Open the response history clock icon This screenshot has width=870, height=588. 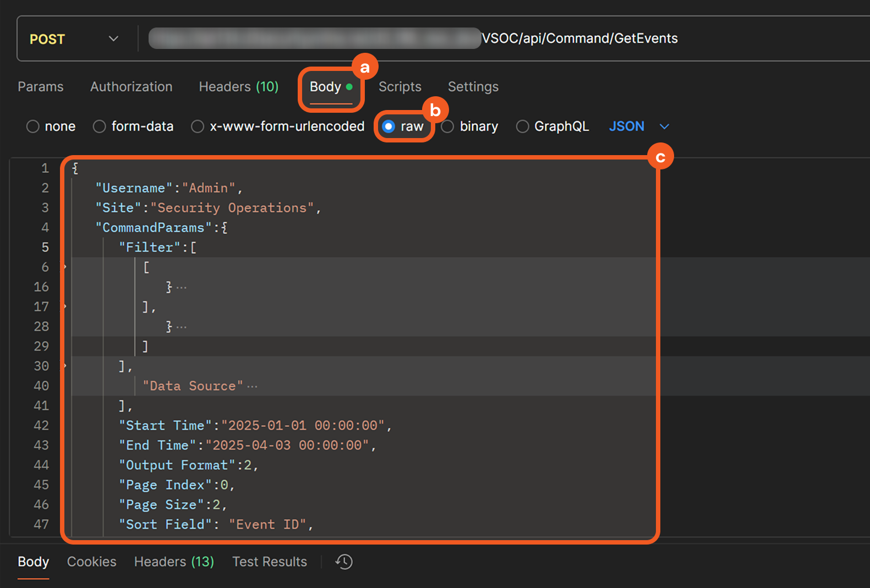pyautogui.click(x=344, y=562)
